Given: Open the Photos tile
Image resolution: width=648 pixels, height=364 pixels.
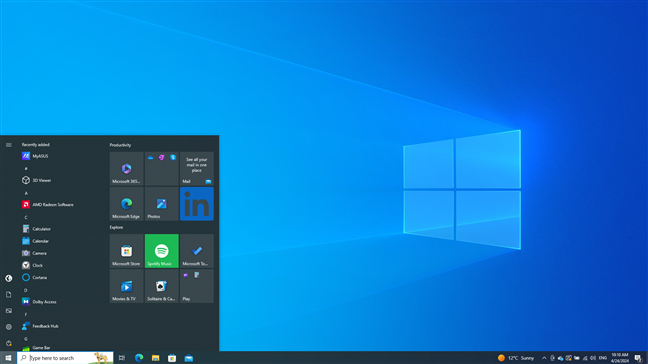Looking at the screenshot, I should tap(162, 204).
